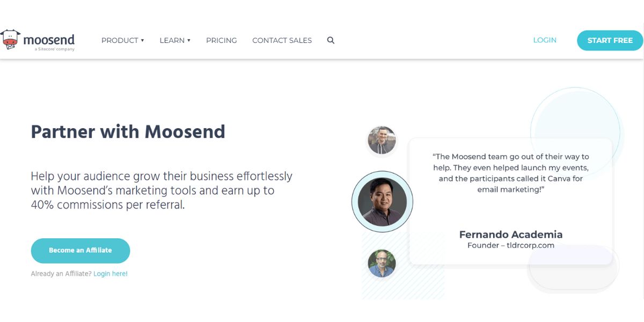Click the LOGIN link
This screenshot has height=322, width=644.
click(545, 40)
